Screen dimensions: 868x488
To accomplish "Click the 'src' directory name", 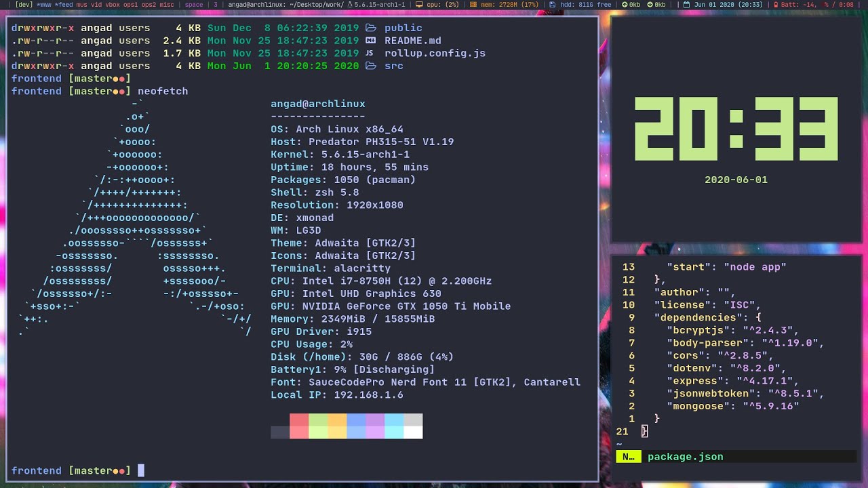I will click(x=394, y=66).
